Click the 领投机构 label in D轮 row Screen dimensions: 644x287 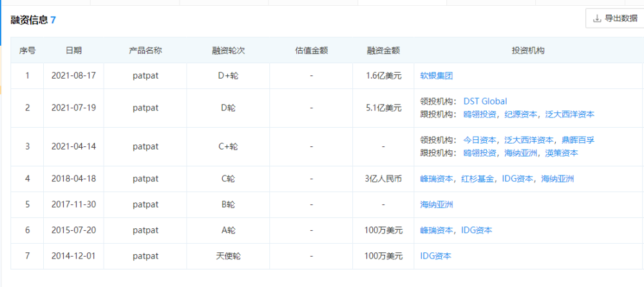coord(437,101)
